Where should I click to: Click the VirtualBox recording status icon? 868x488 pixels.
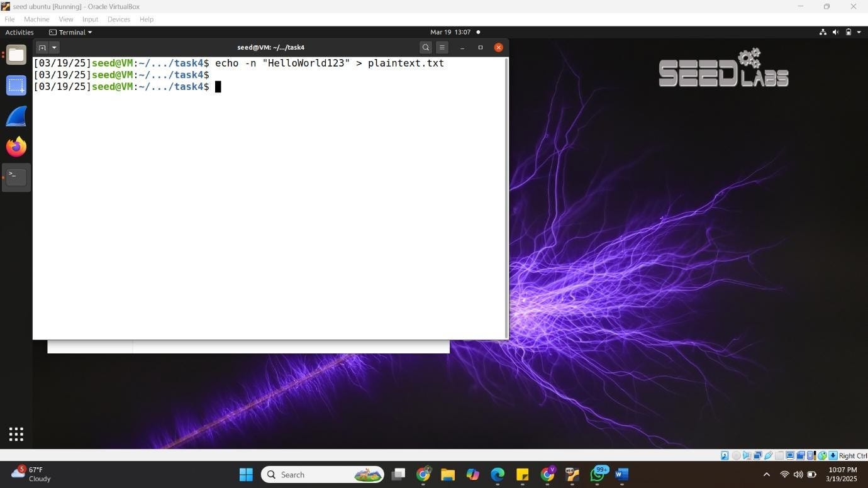tap(801, 455)
